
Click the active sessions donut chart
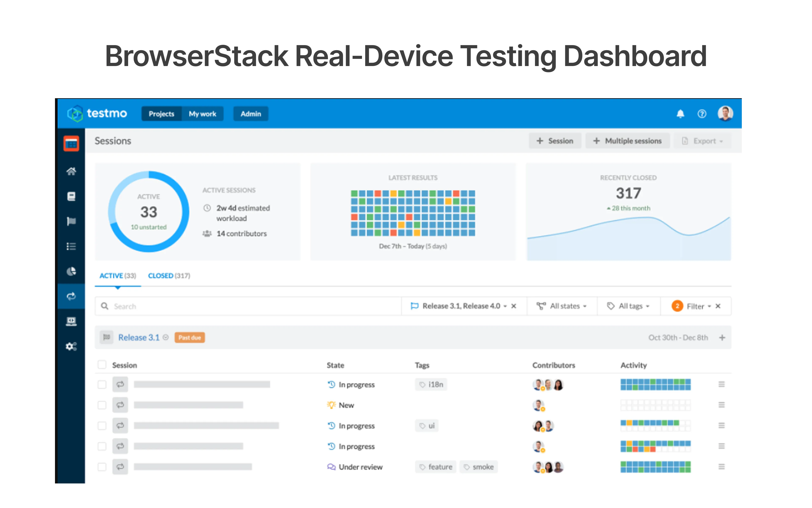coord(149,212)
